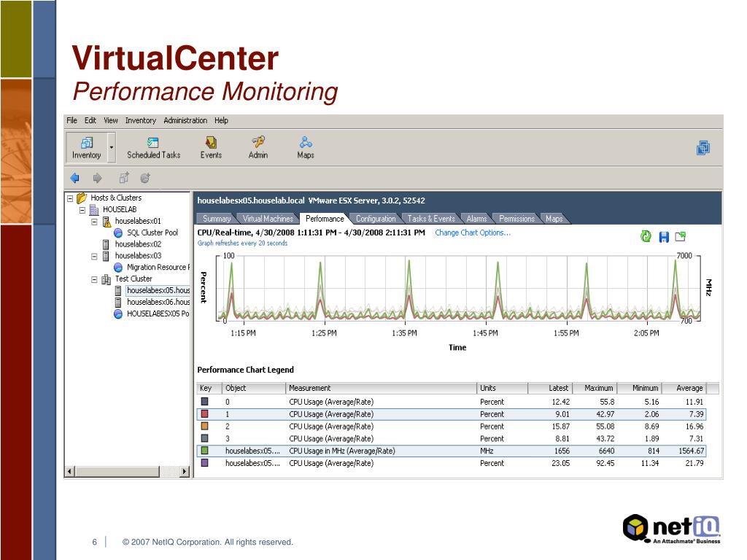The height and width of the screenshot is (560, 747).
Task: Collapse the HOUSELAB datacenter node
Action: tap(82, 210)
